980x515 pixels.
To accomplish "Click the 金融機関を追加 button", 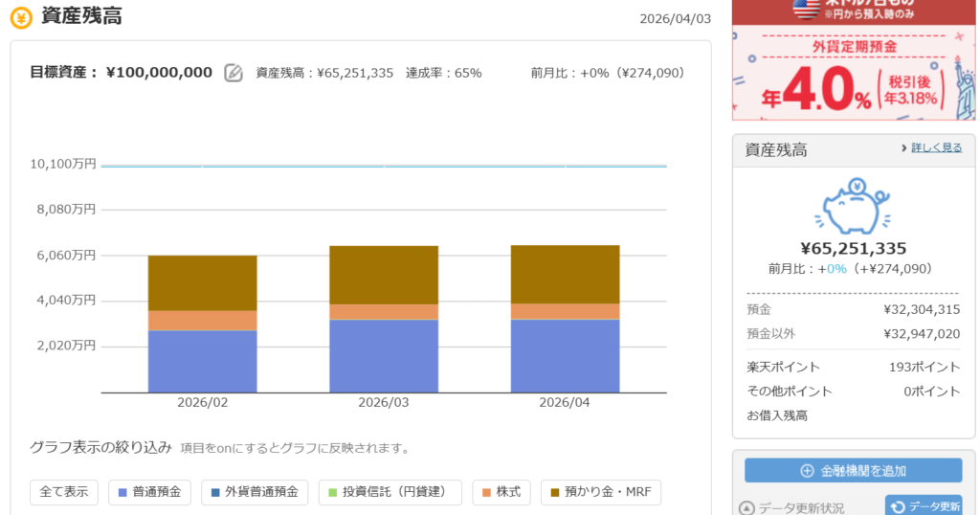I will click(x=853, y=470).
